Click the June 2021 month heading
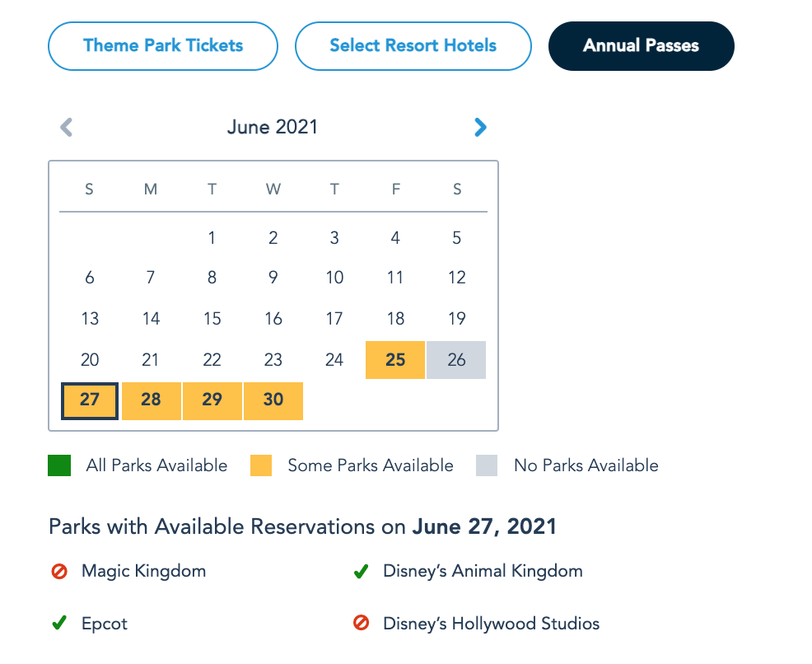Screen dimensions: 812x664 pos(273,127)
